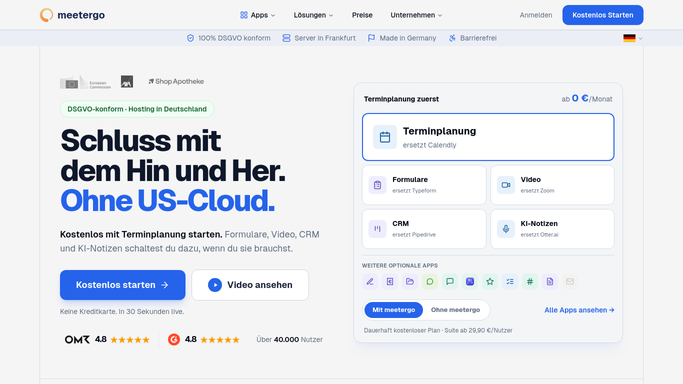Click the Kostenlos Starten header button
This screenshot has height=384, width=683.
[603, 15]
